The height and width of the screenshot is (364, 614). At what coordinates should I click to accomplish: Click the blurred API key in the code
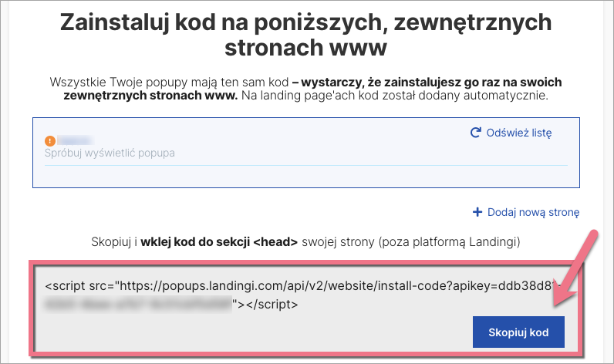tap(139, 305)
